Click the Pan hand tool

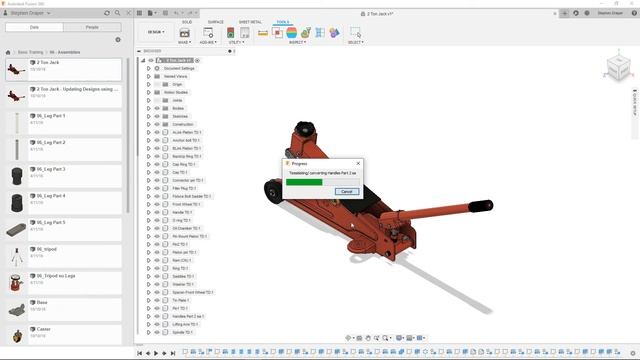point(368,338)
